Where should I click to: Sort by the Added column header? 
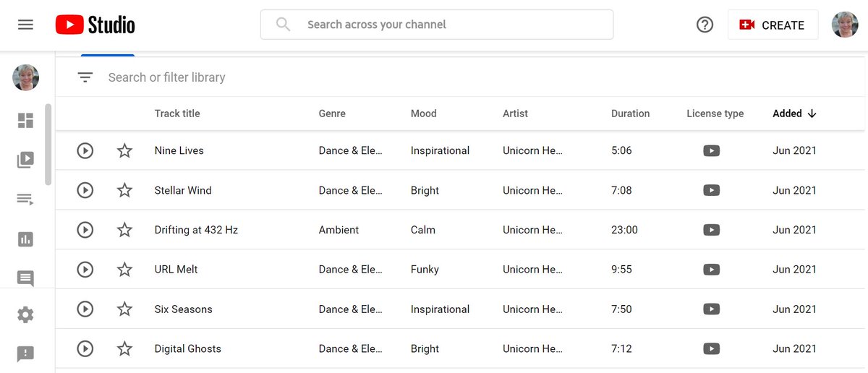click(794, 113)
